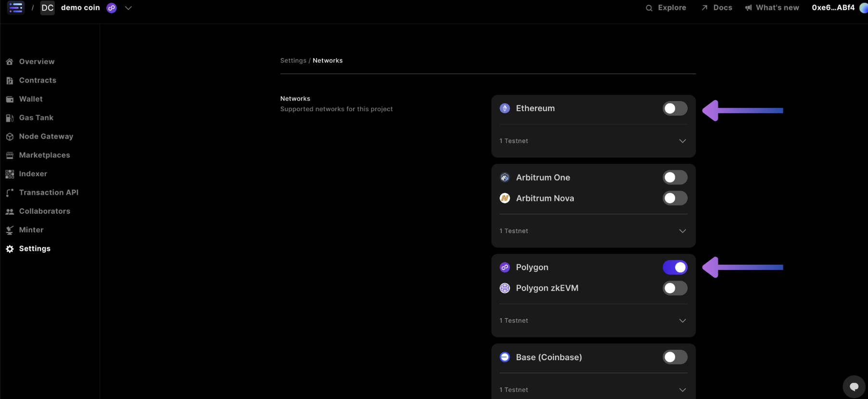Click the Marketplaces storefront icon
868x399 pixels.
tap(10, 155)
